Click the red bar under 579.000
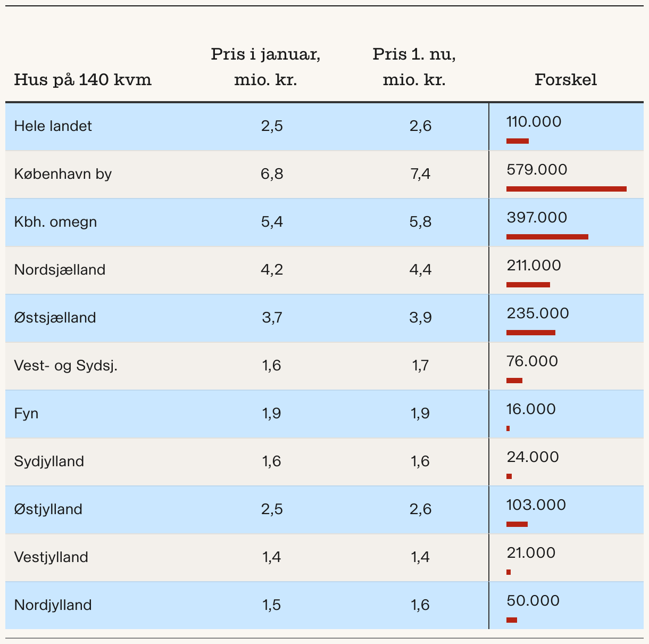This screenshot has width=649, height=644. 566,189
